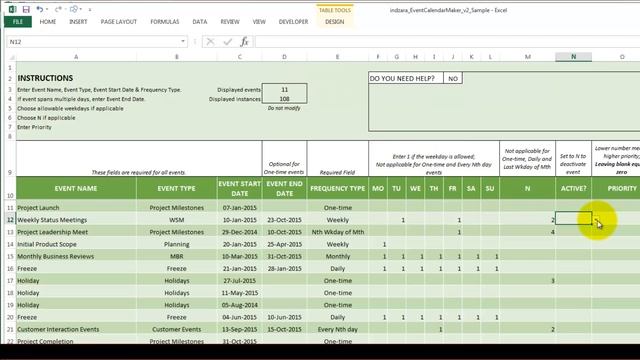
Task: Select the NO cell beside Do You Need Help
Action: [453, 78]
